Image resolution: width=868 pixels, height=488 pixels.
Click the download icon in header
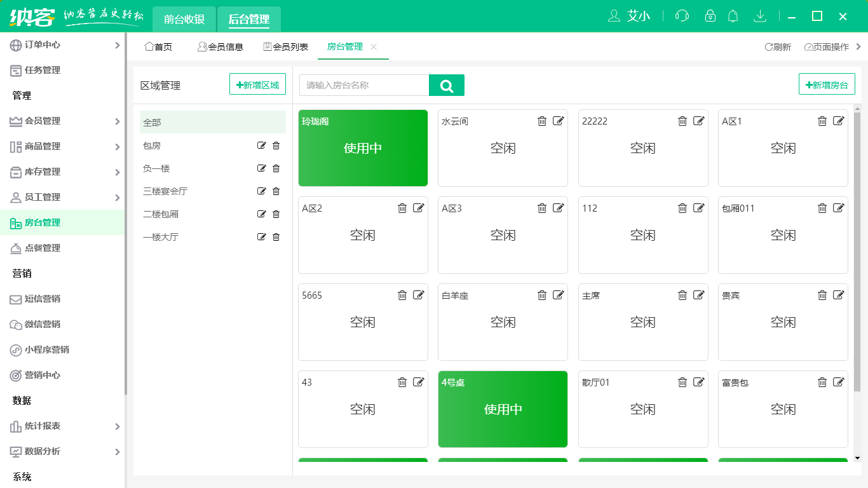coord(759,16)
